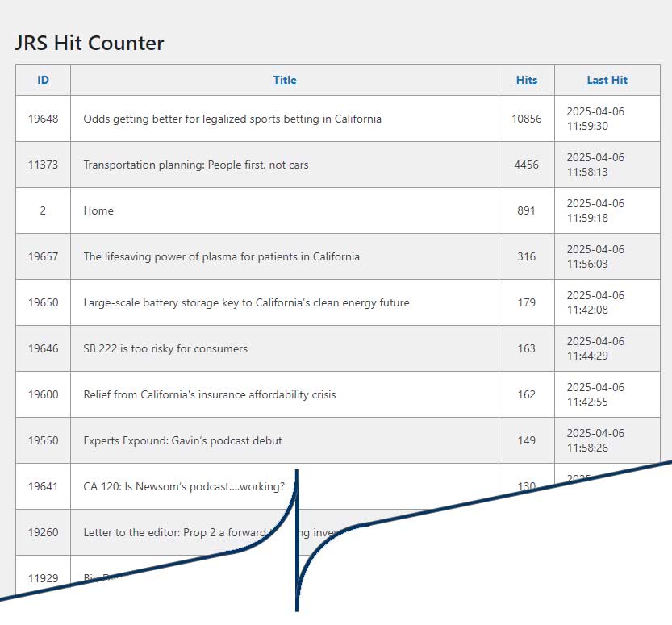
Task: Click the Title column header link
Action: tap(284, 80)
